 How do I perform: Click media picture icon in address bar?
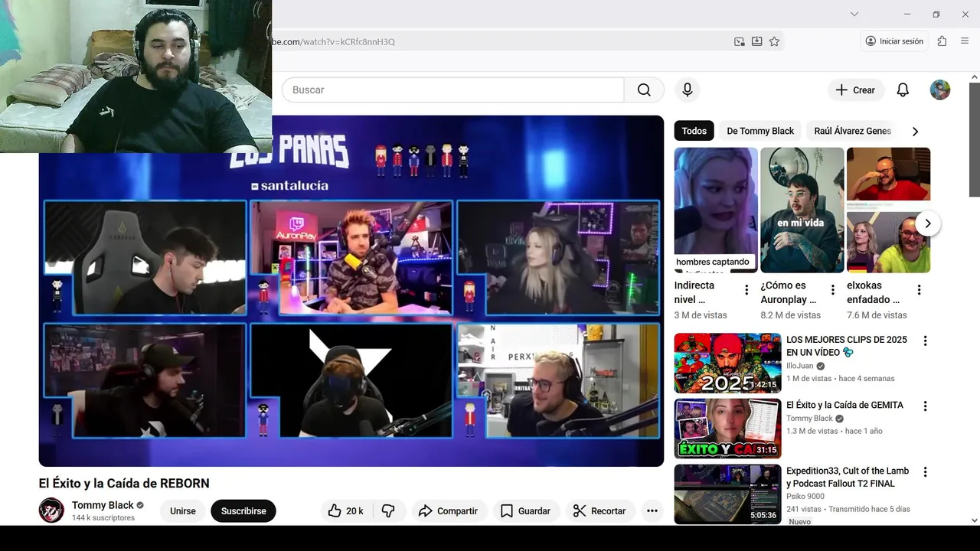(739, 41)
